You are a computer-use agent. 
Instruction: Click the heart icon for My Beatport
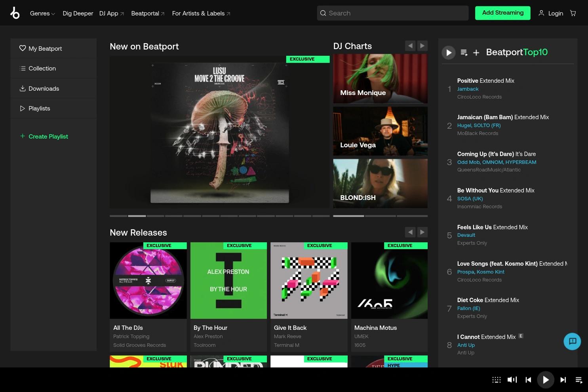pos(23,48)
